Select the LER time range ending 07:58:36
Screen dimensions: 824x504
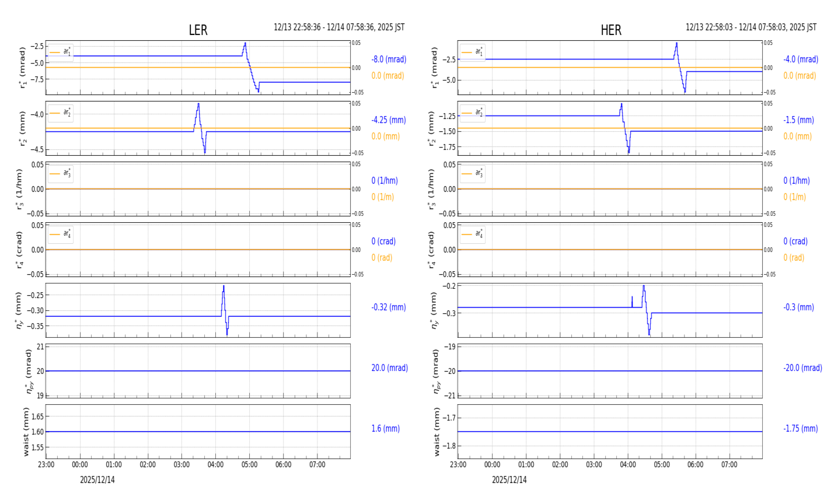coord(339,27)
